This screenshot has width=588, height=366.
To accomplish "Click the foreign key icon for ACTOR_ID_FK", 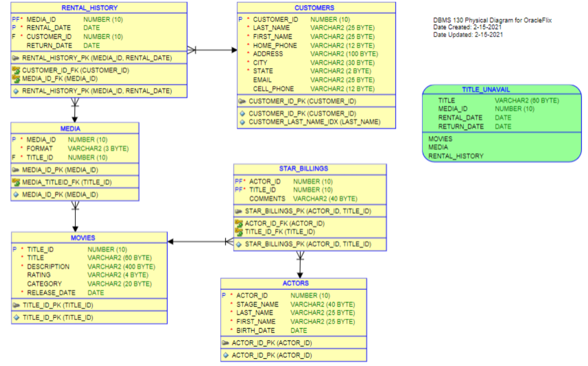I will tap(239, 223).
